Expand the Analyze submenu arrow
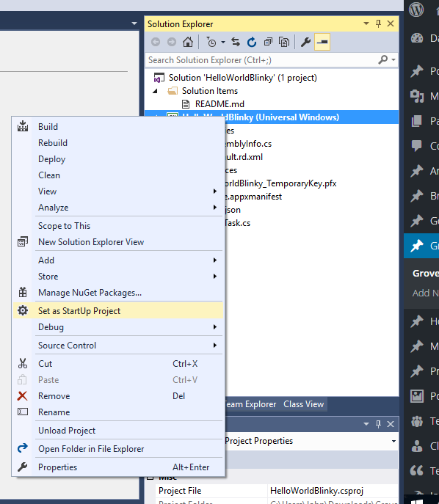The height and width of the screenshot is (504, 439). point(215,208)
